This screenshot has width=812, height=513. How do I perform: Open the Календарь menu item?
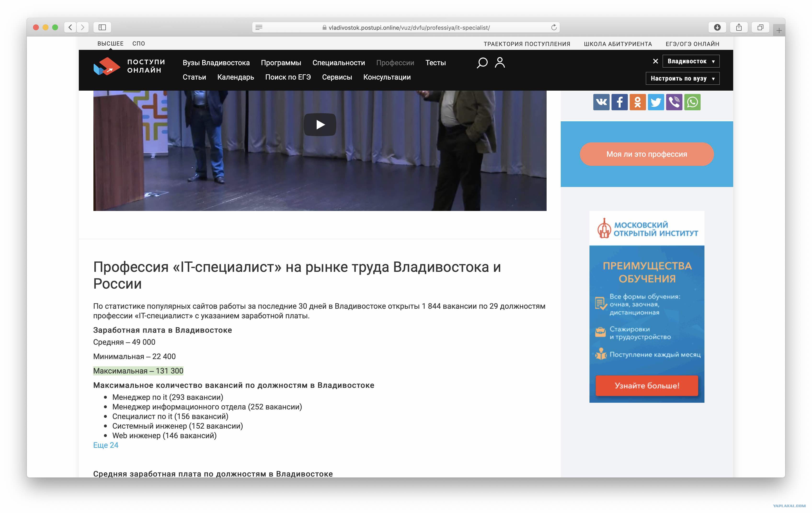click(x=236, y=77)
